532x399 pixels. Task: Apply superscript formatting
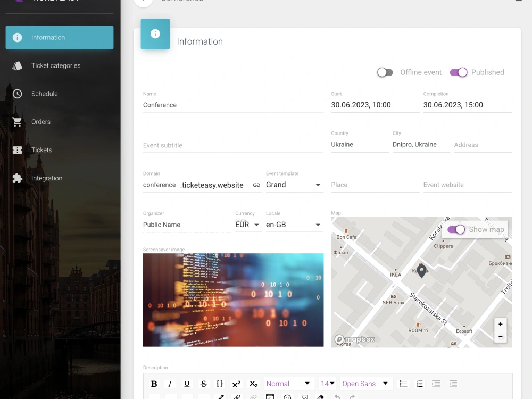click(237, 384)
